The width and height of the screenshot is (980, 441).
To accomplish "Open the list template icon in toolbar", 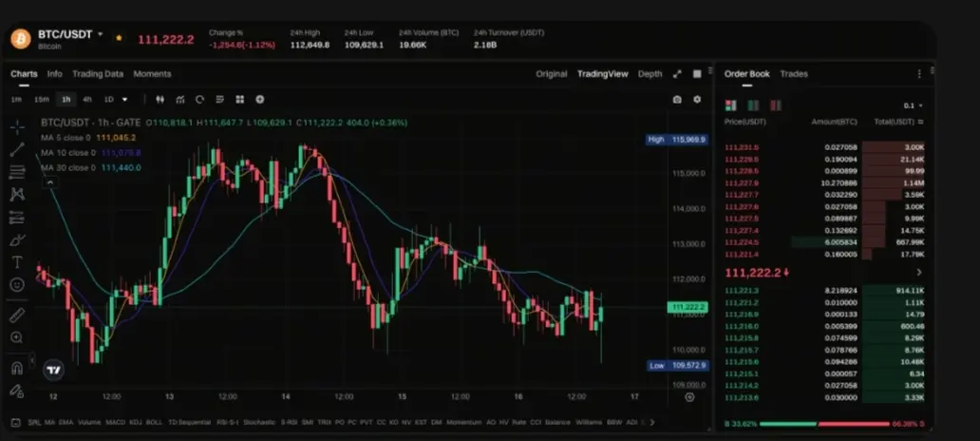I will tap(220, 100).
